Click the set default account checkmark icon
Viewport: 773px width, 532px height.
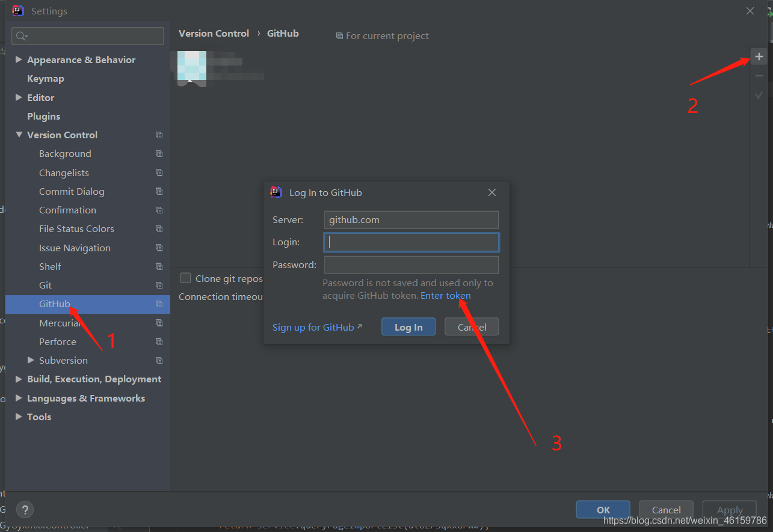(759, 95)
